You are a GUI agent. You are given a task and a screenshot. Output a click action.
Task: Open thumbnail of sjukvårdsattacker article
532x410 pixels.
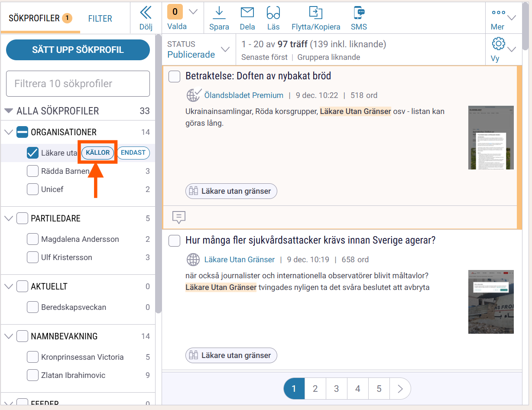click(491, 302)
